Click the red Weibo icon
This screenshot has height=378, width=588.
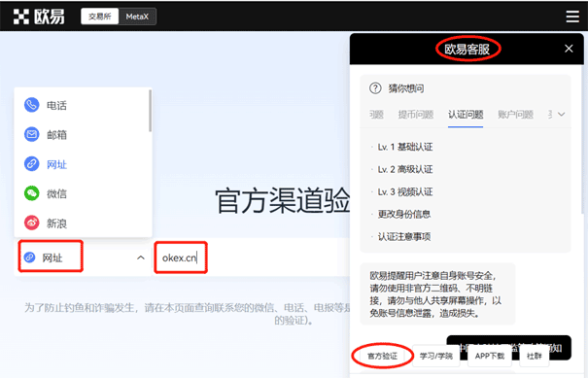coord(31,223)
